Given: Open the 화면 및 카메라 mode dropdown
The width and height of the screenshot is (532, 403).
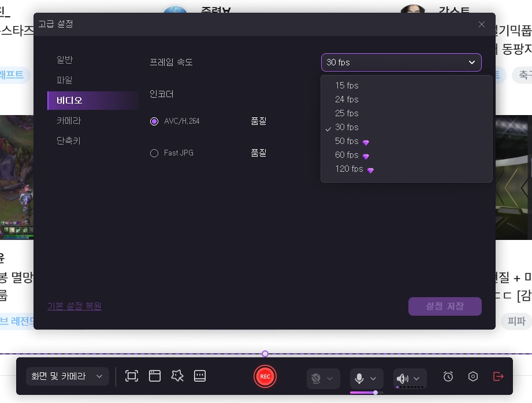Looking at the screenshot, I should point(67,376).
